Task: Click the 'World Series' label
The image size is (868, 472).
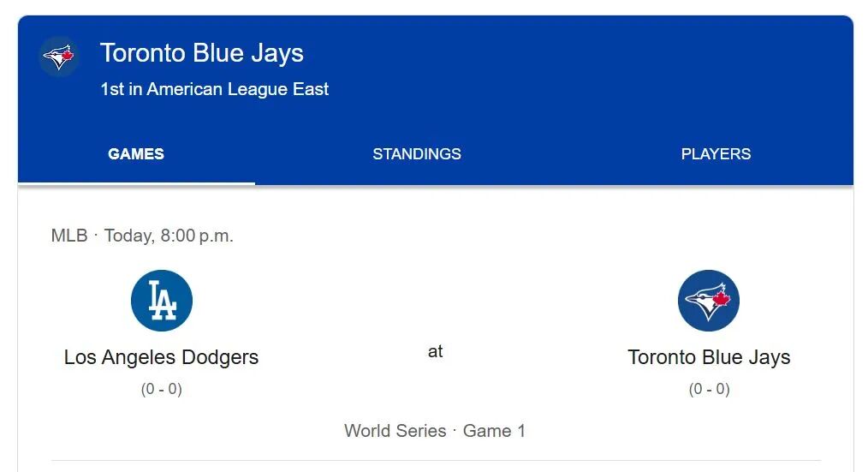Action: pos(395,431)
